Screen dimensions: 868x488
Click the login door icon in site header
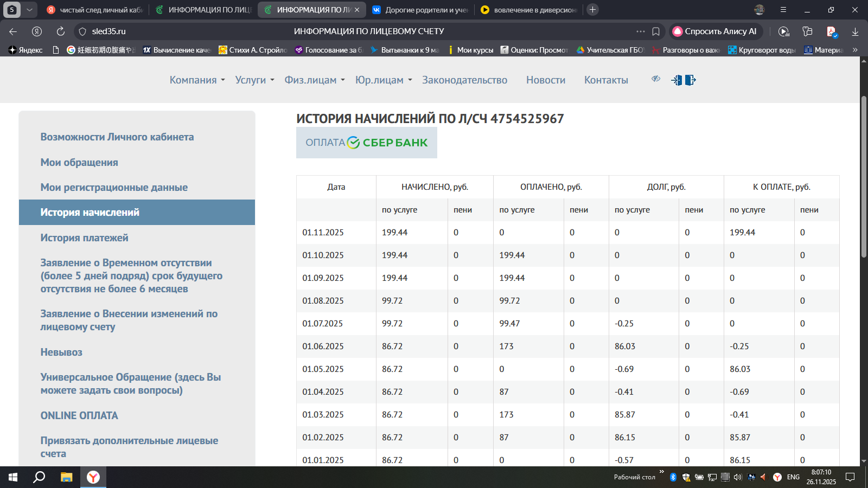click(x=676, y=80)
